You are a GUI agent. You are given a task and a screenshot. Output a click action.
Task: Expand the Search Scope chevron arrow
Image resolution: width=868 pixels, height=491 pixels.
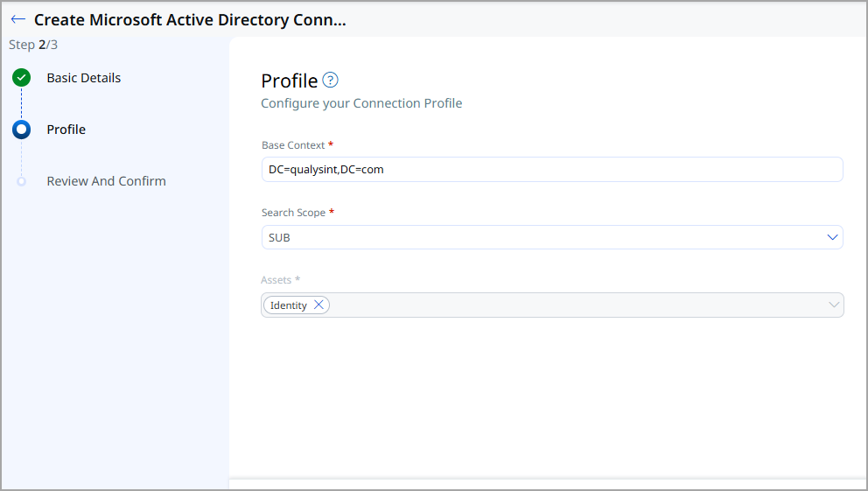pyautogui.click(x=832, y=237)
